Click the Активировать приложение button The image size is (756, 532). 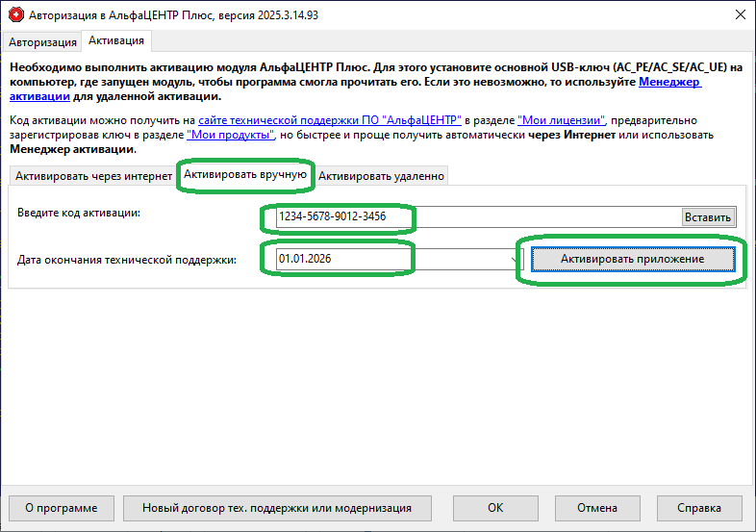point(633,259)
